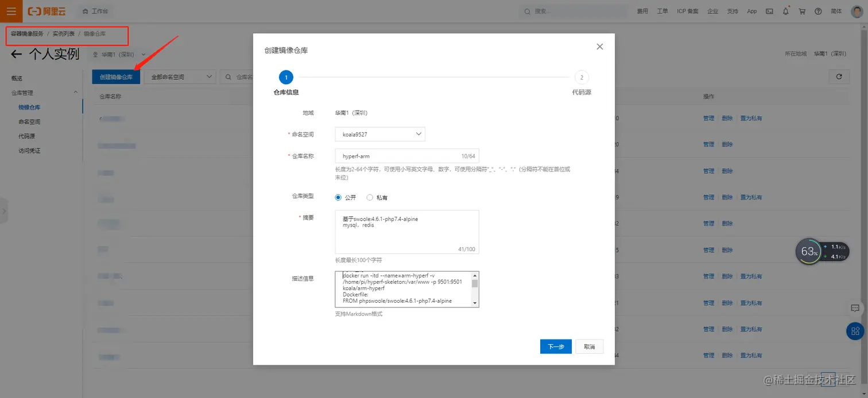Click the 支持Markdown格式 hint text
This screenshot has width=868, height=398.
[359, 314]
